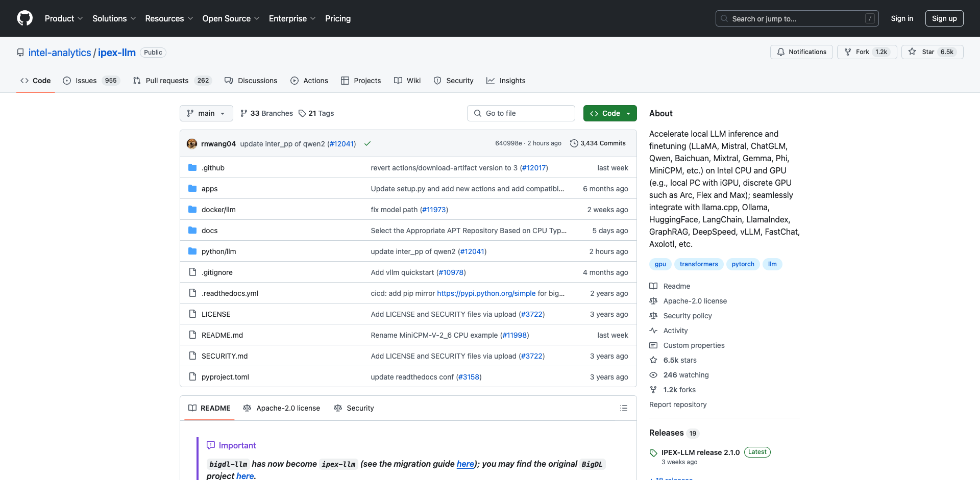Click the .gitignore file icon
Screen dimensions: 980x480
[192, 272]
